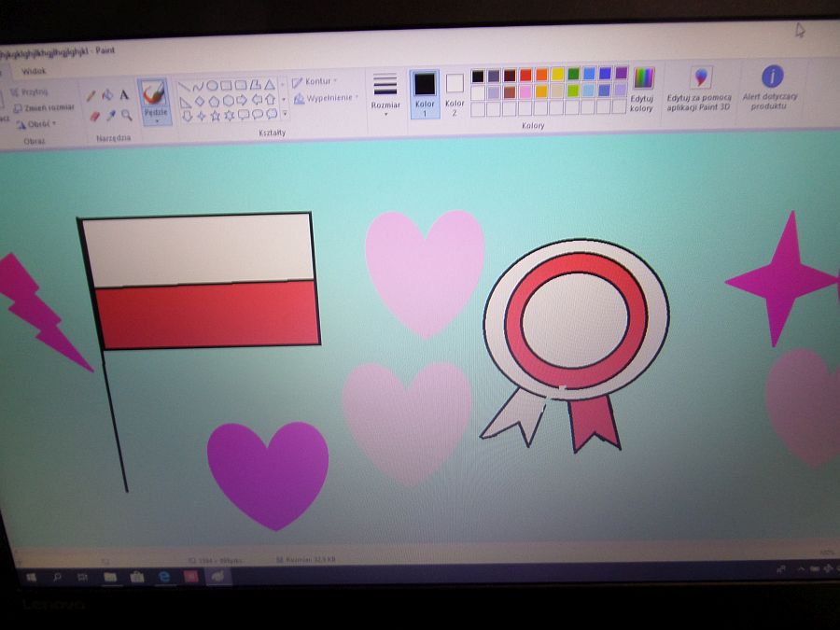
Task: Open Edge browser from the taskbar
Action: tap(164, 578)
